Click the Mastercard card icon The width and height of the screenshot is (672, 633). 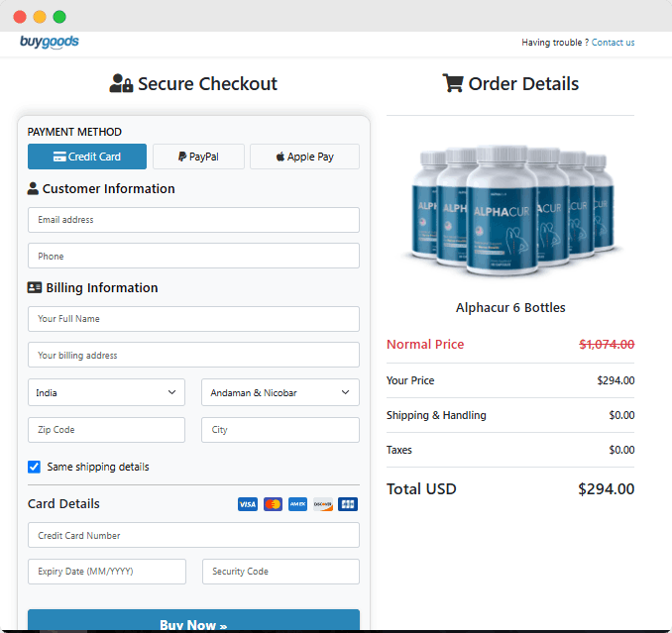(273, 504)
